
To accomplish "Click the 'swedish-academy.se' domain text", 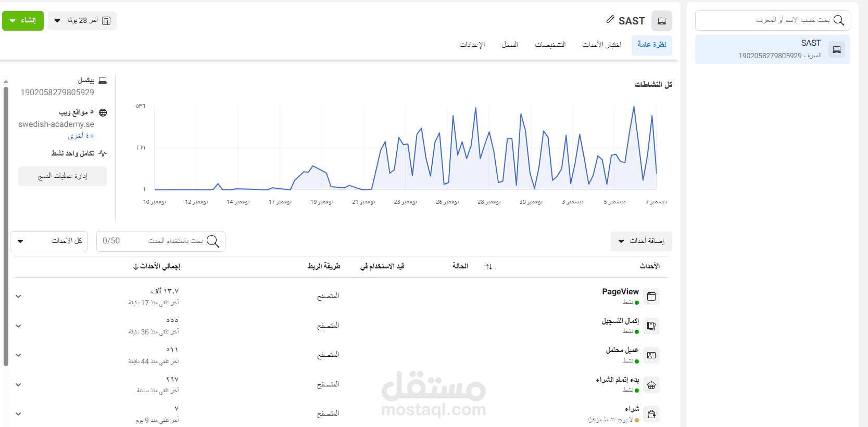I will (x=56, y=124).
